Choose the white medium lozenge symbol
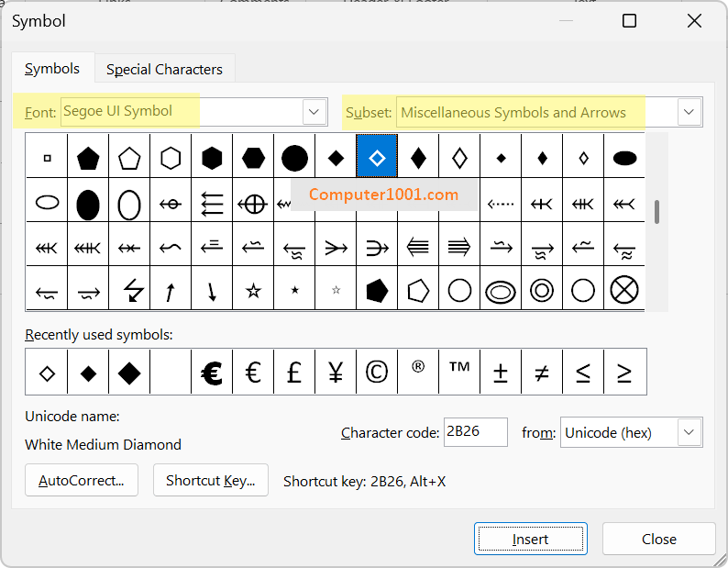Image resolution: width=728 pixels, height=568 pixels. pyautogui.click(x=459, y=158)
